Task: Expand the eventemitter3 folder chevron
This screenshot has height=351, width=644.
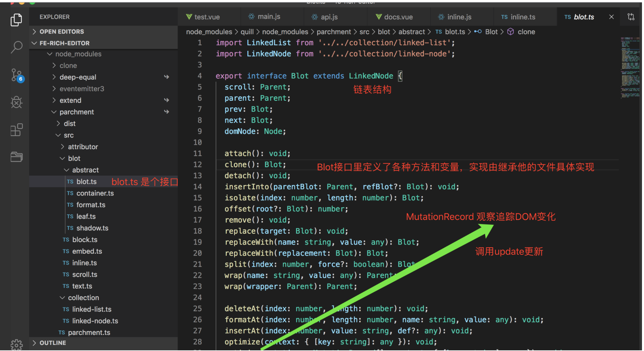Action: tap(54, 89)
